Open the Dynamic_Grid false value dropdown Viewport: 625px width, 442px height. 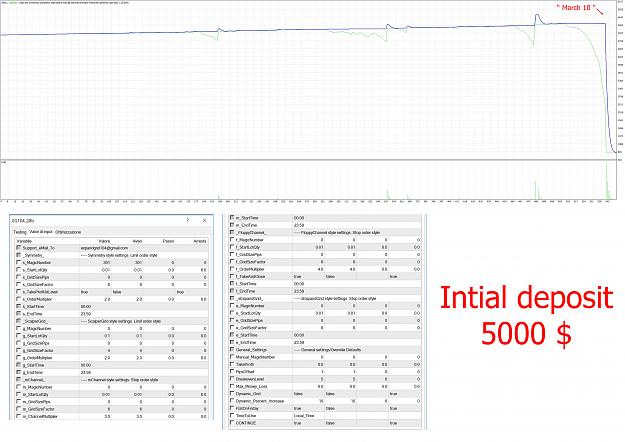click(298, 394)
